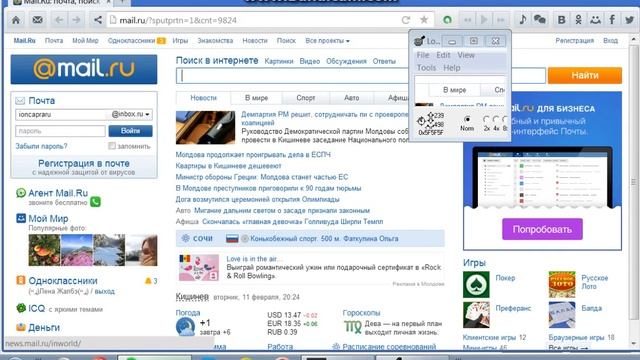This screenshot has width=640, height=360.
Task: Open File menu in the magnifier window
Action: [x=423, y=55]
